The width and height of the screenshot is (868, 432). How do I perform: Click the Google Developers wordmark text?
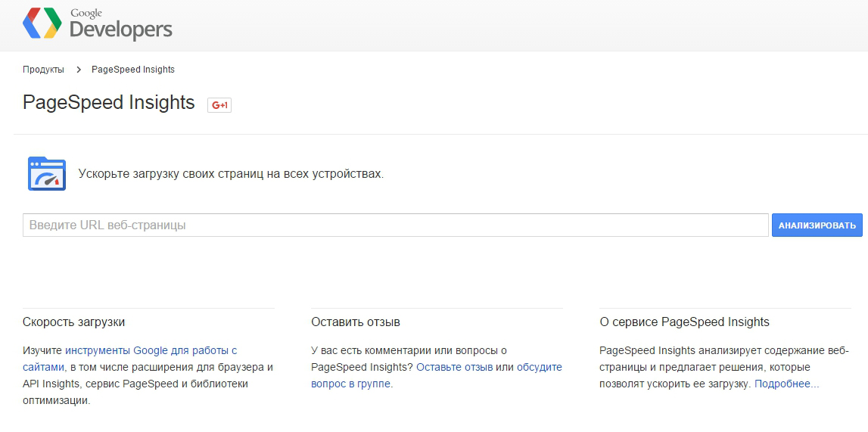point(121,26)
